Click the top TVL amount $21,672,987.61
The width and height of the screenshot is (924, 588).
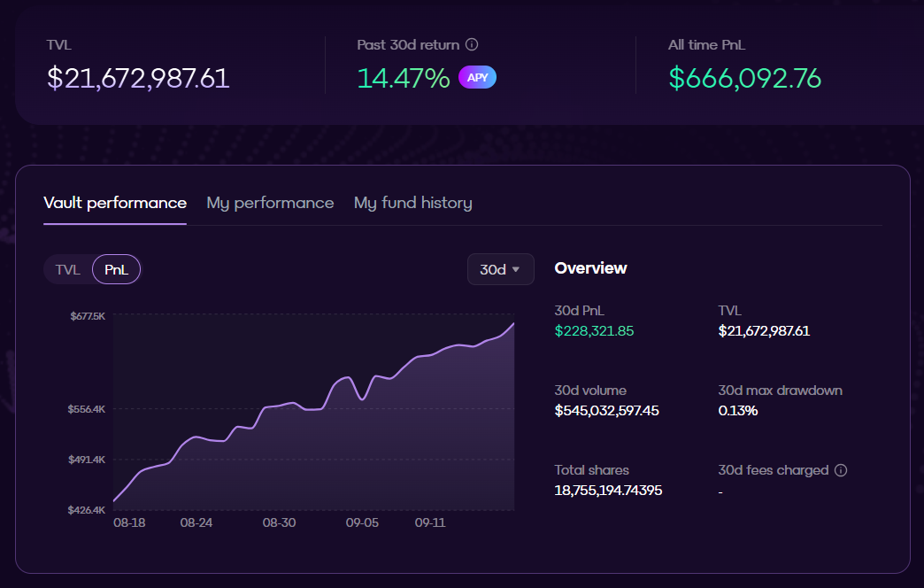[138, 78]
